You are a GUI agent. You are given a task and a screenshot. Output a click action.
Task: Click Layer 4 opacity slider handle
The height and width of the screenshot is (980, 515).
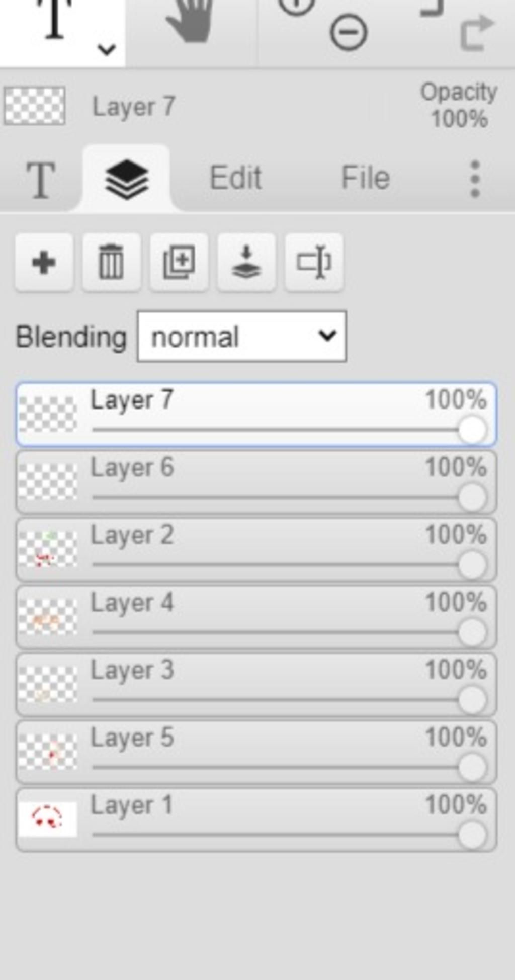472,632
